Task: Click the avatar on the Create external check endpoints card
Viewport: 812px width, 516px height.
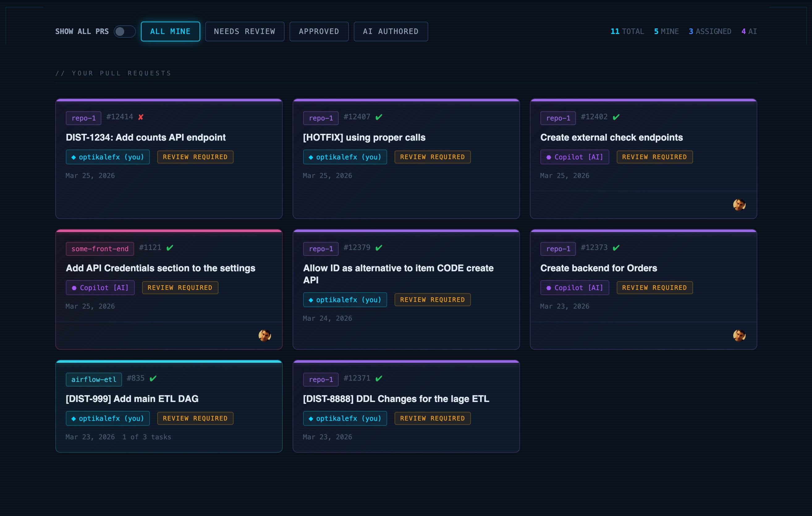Action: [x=739, y=205]
